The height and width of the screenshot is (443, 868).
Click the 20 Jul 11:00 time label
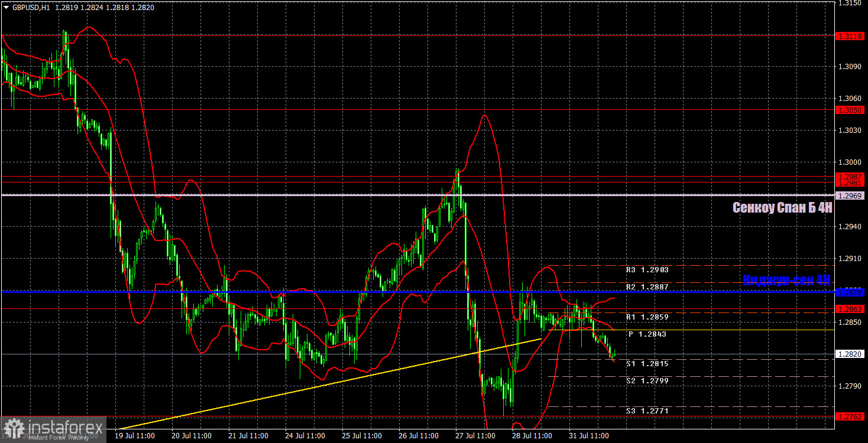(193, 436)
